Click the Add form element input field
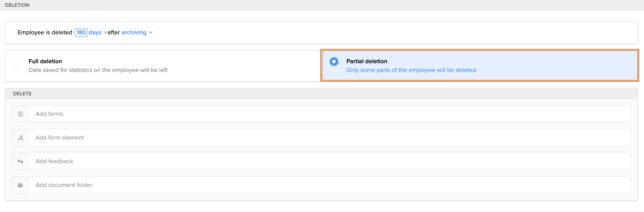 coord(330,138)
